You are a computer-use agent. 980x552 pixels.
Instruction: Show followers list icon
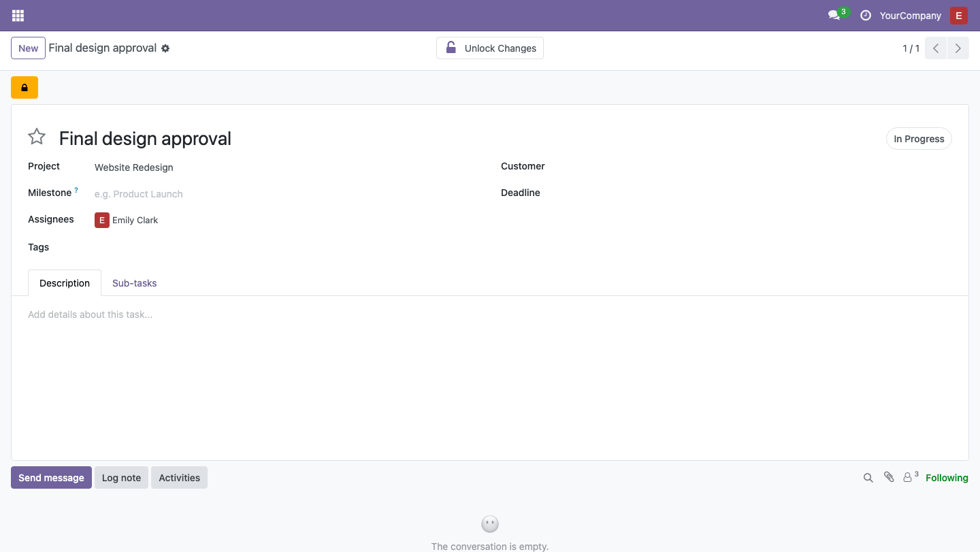(911, 477)
